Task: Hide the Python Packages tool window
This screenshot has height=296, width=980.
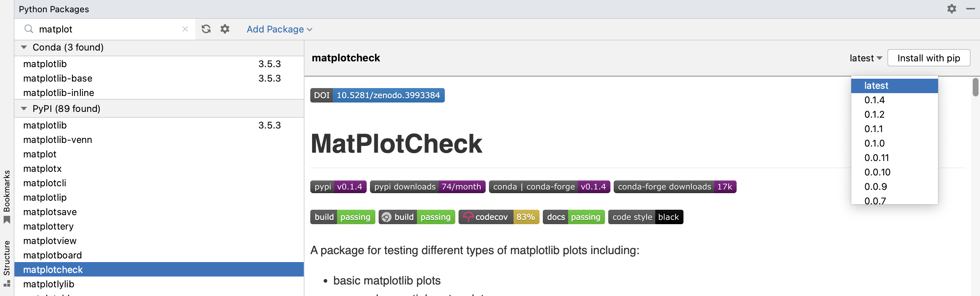Action: 970,9
